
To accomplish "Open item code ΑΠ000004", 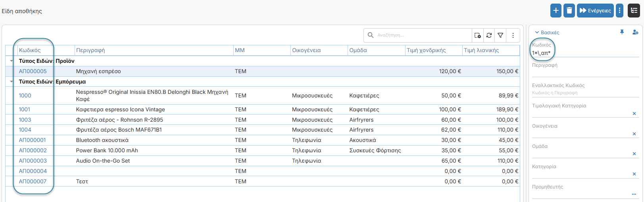I will click(x=33, y=171).
